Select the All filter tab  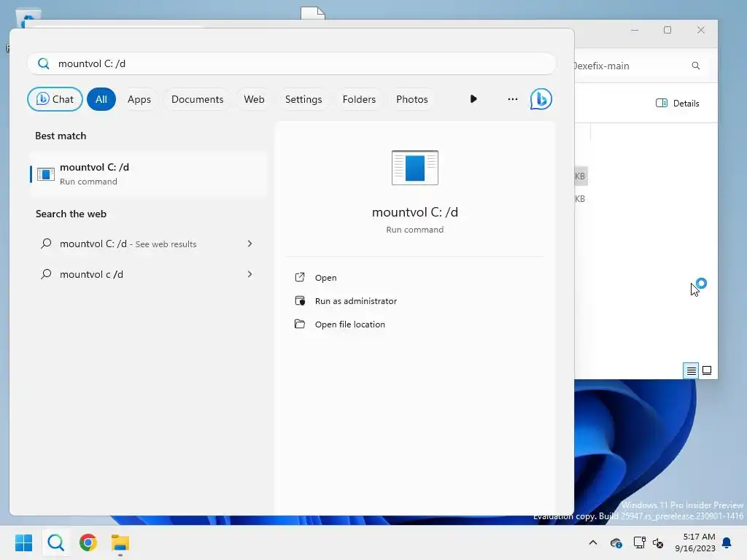(101, 99)
